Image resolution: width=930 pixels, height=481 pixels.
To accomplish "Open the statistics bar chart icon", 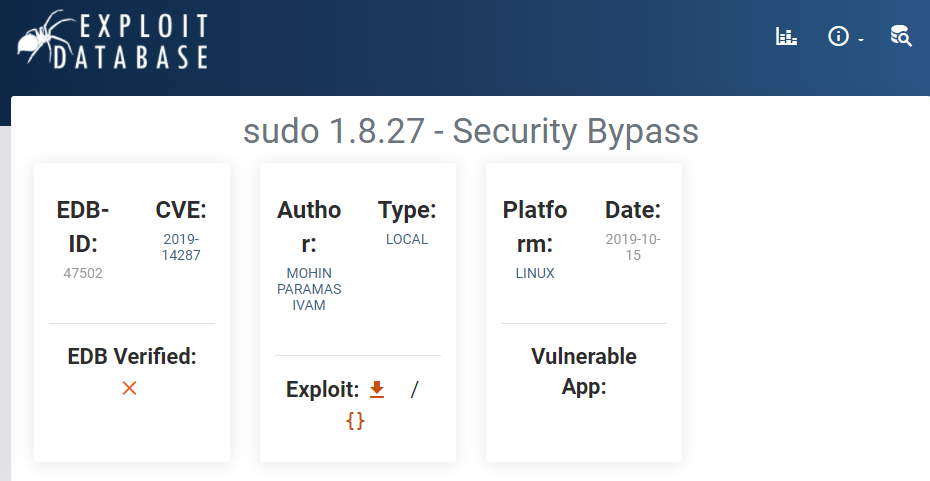I will 786,36.
